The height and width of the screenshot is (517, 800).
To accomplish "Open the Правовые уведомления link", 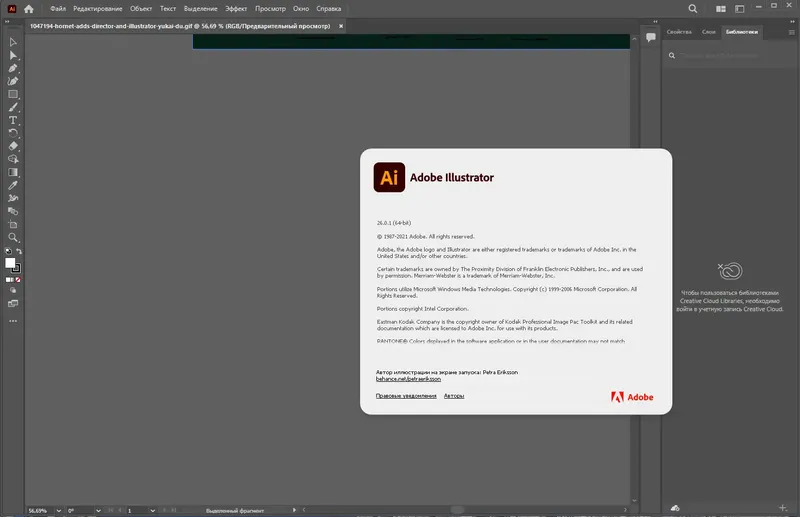I will tap(406, 396).
